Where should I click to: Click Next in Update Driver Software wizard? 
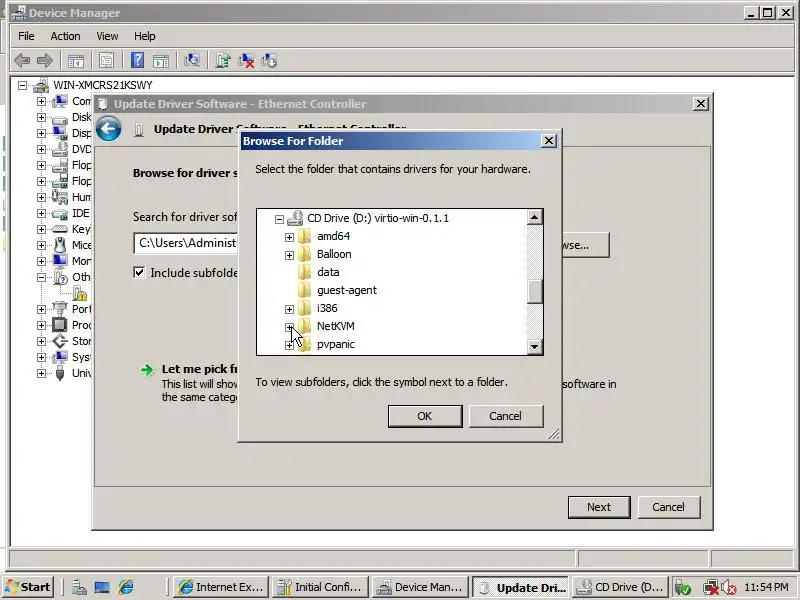[x=599, y=507]
